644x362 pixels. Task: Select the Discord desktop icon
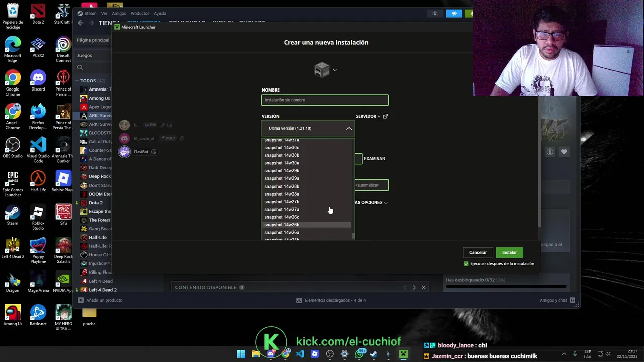(38, 81)
